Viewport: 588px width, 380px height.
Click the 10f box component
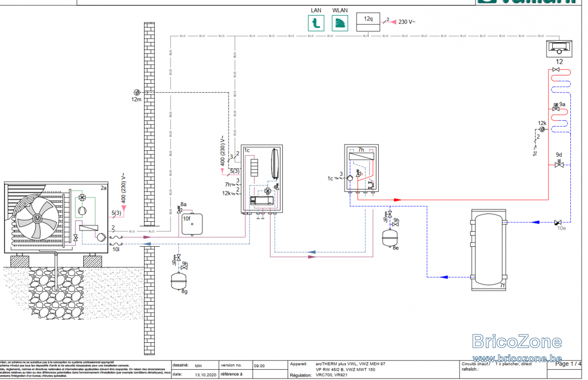point(192,223)
